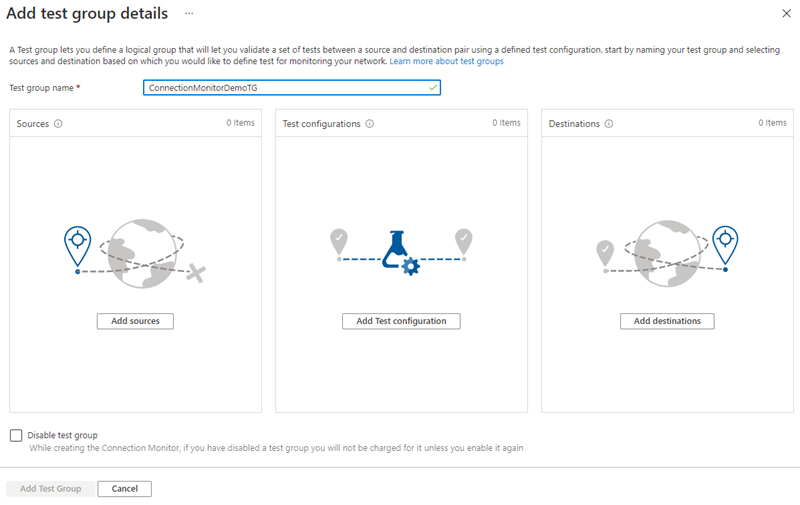Click the Test group name input field
The image size is (800, 505).
point(285,88)
